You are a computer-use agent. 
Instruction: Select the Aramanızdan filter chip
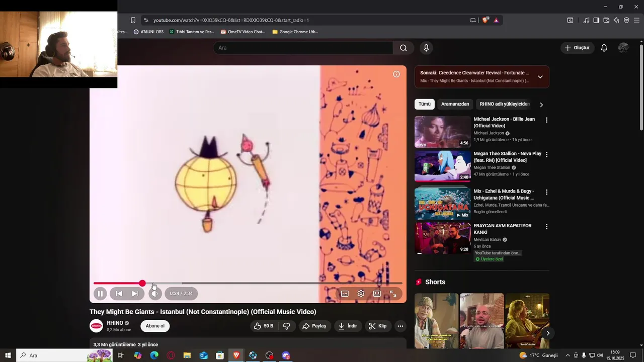click(455, 104)
